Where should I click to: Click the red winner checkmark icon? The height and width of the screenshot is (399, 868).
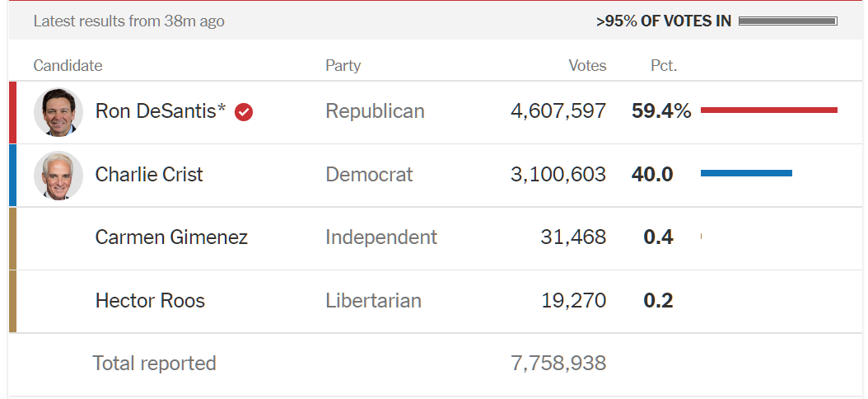[x=244, y=112]
